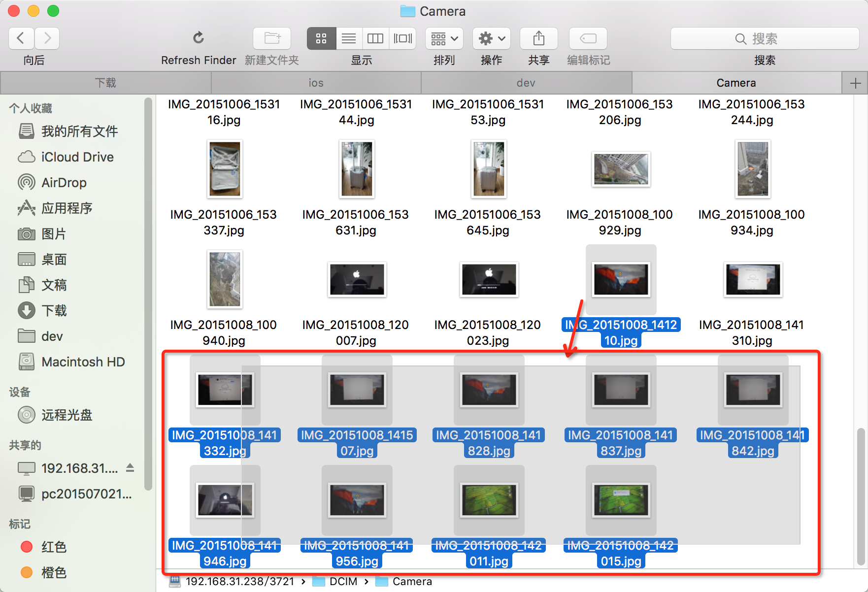Select thumbnail IMG_20151008_141210.jpg
The height and width of the screenshot is (592, 868).
[621, 279]
